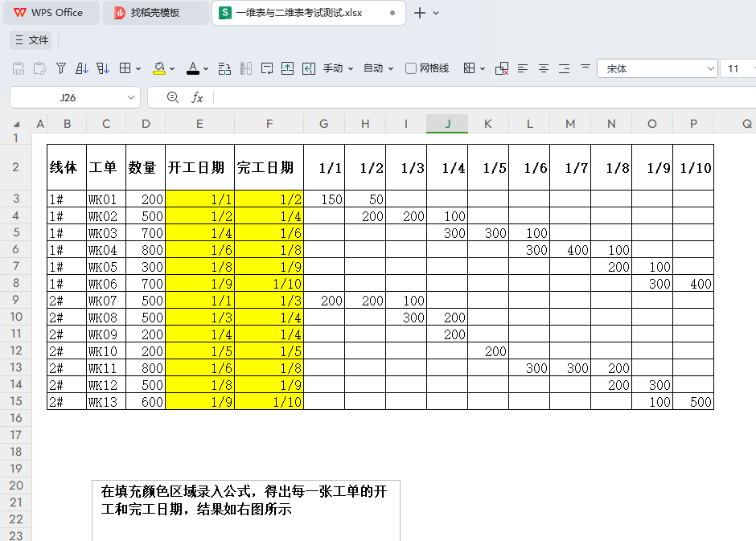756x541 pixels.
Task: Open the 自动 dropdown
Action: [x=378, y=68]
